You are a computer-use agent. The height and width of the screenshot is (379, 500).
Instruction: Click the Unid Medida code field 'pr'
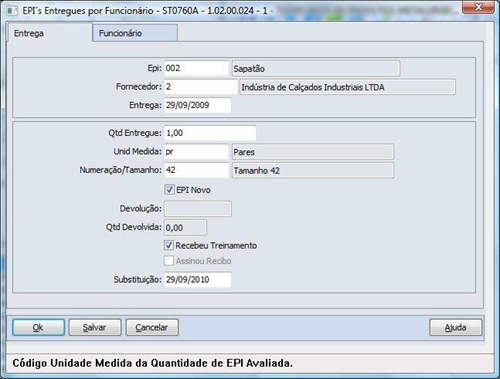[x=196, y=152]
